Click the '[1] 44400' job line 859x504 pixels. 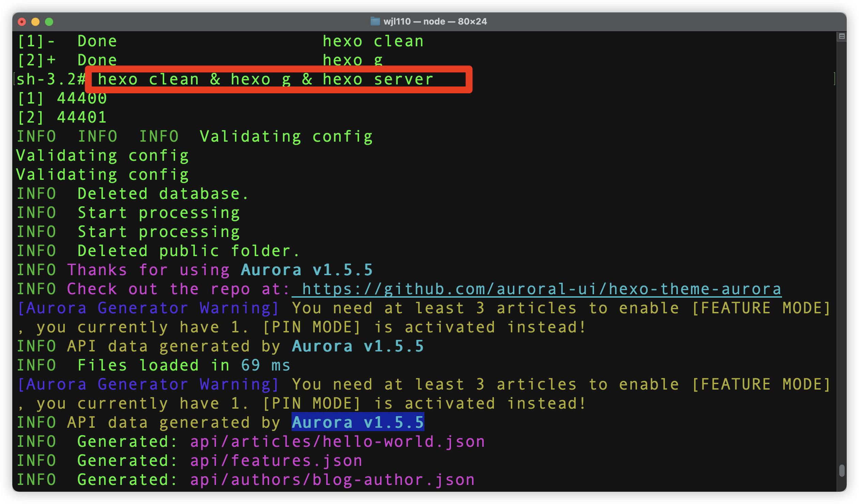(62, 98)
